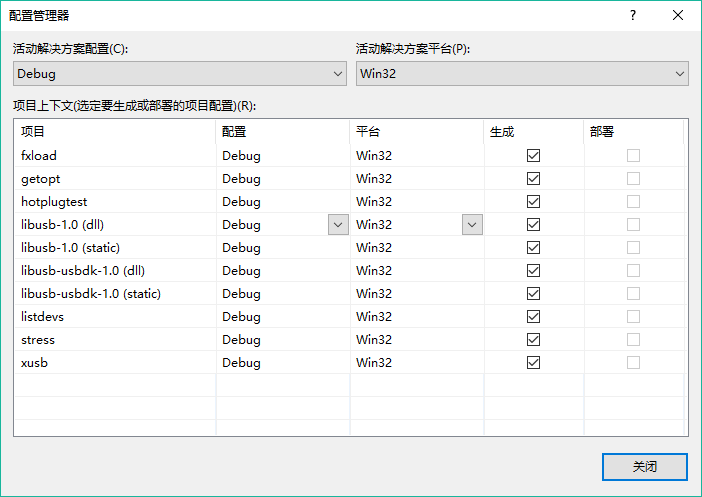Click the 项目 column header
Image resolution: width=702 pixels, height=497 pixels.
pyautogui.click(x=115, y=132)
